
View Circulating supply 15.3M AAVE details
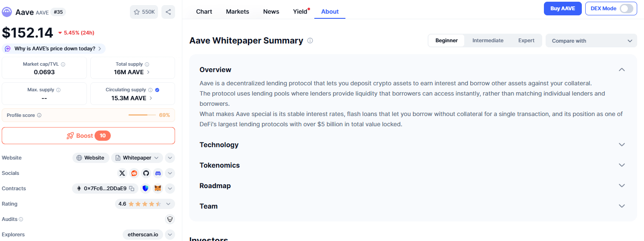coord(132,98)
